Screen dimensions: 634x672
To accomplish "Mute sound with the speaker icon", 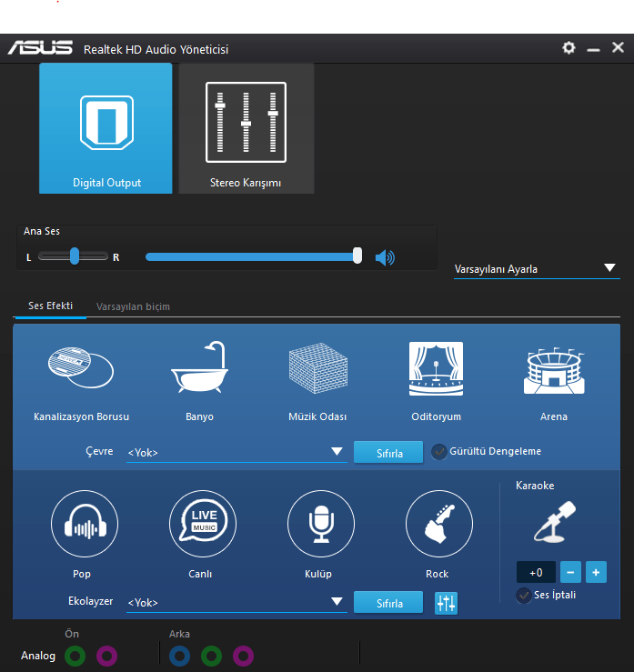I will coord(385,257).
